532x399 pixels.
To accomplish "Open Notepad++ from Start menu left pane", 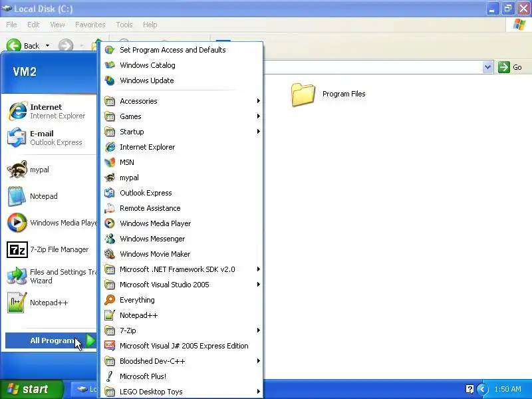I will (x=51, y=303).
